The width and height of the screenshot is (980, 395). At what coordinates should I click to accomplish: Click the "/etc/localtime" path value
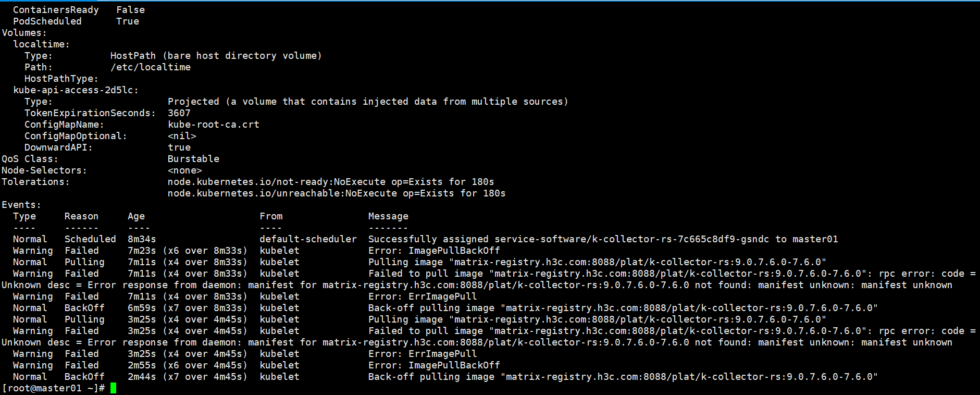[x=151, y=67]
